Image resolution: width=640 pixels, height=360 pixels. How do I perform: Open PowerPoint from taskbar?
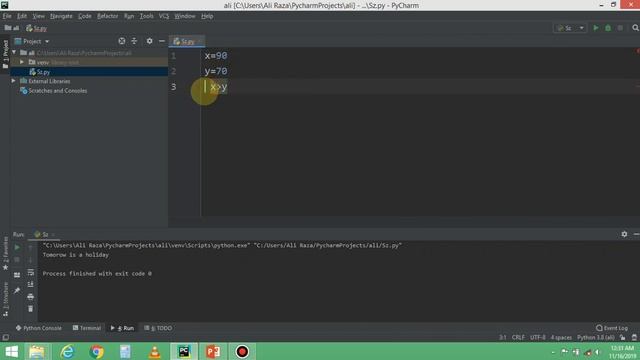tap(213, 351)
